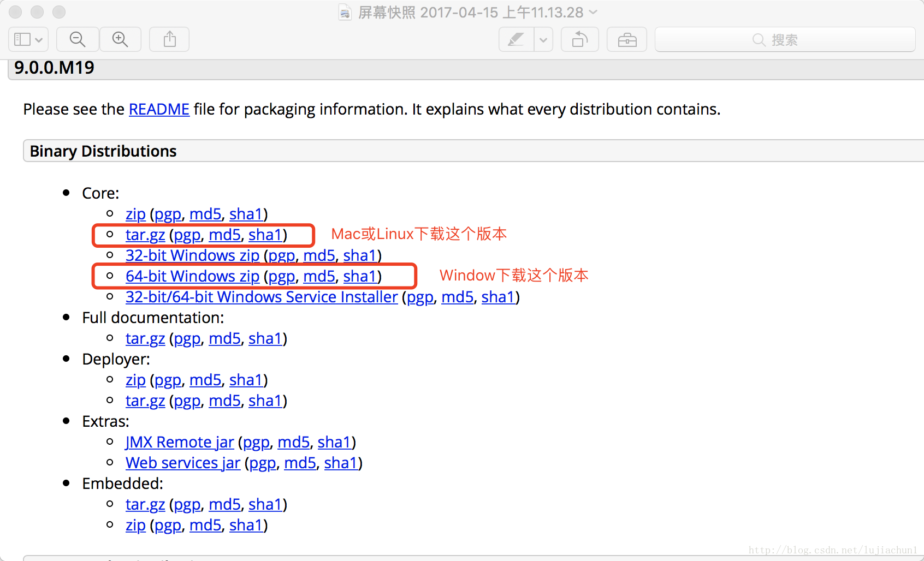
Task: Click the 'Extras:' list label
Action: [105, 421]
